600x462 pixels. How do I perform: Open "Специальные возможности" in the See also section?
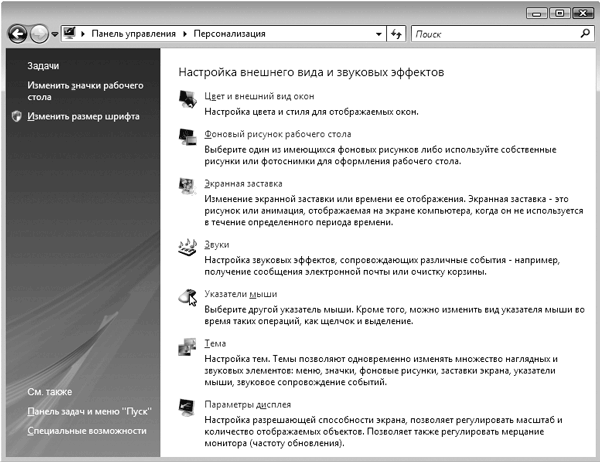(87, 430)
